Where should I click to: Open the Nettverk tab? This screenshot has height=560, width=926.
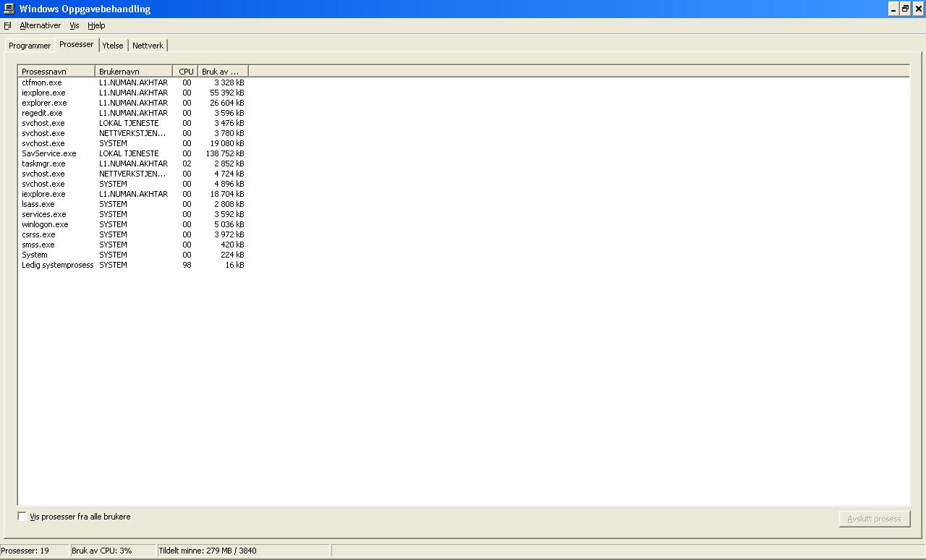pyautogui.click(x=148, y=46)
